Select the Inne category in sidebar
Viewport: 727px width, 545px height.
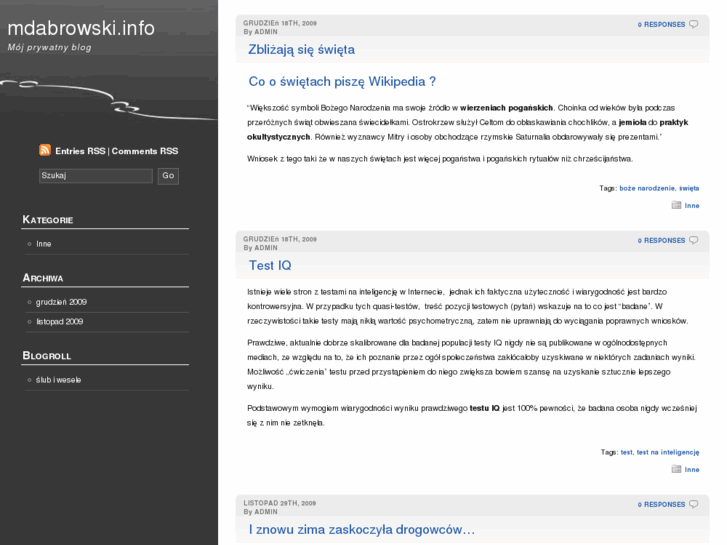[x=43, y=244]
